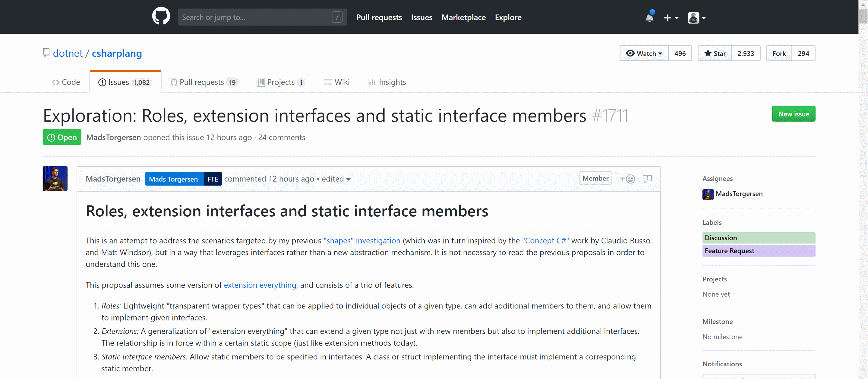The width and height of the screenshot is (868, 379).
Task: Click the Notifications sidebar heading
Action: (x=722, y=364)
